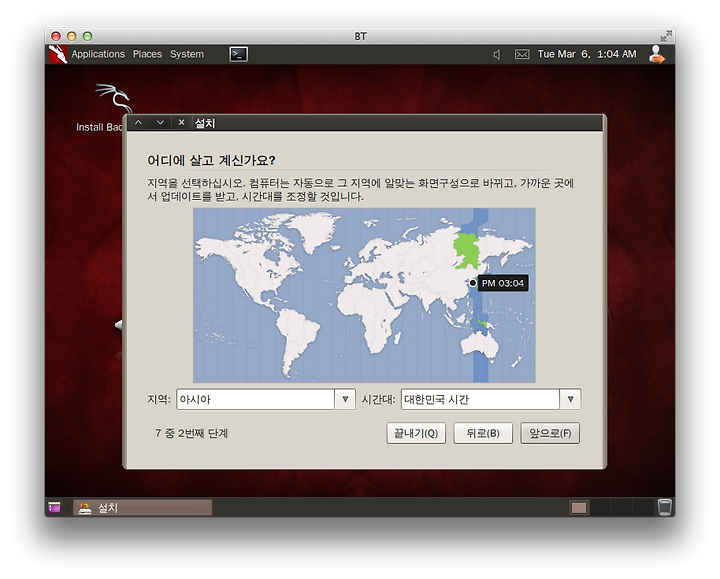Click the Mac window fullscreen arrows icon

point(665,36)
